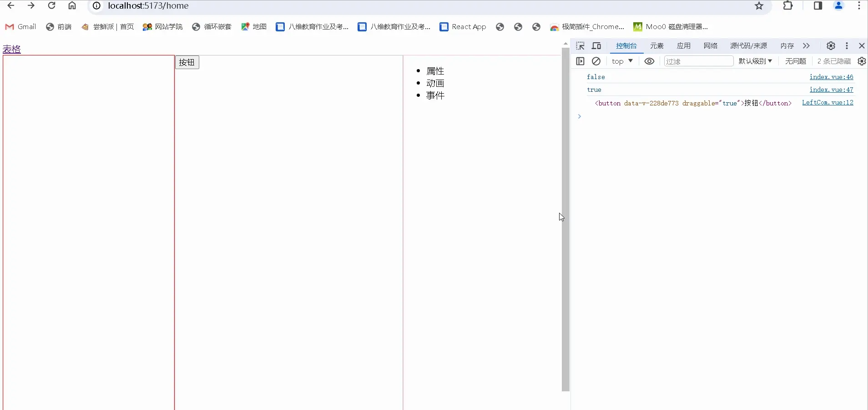Click the 2 条已隐藏 hidden messages label
The height and width of the screenshot is (410, 868).
click(834, 61)
